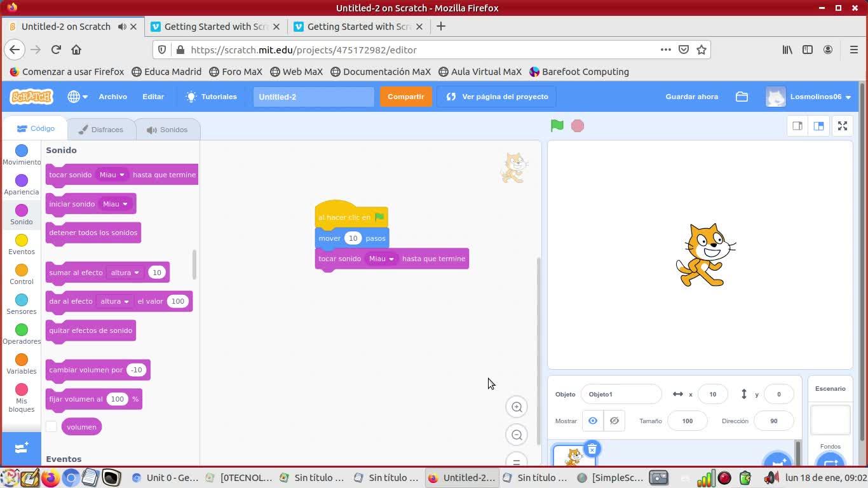Click the sprite Tamaño size field
This screenshot has width=868, height=488.
(x=688, y=421)
